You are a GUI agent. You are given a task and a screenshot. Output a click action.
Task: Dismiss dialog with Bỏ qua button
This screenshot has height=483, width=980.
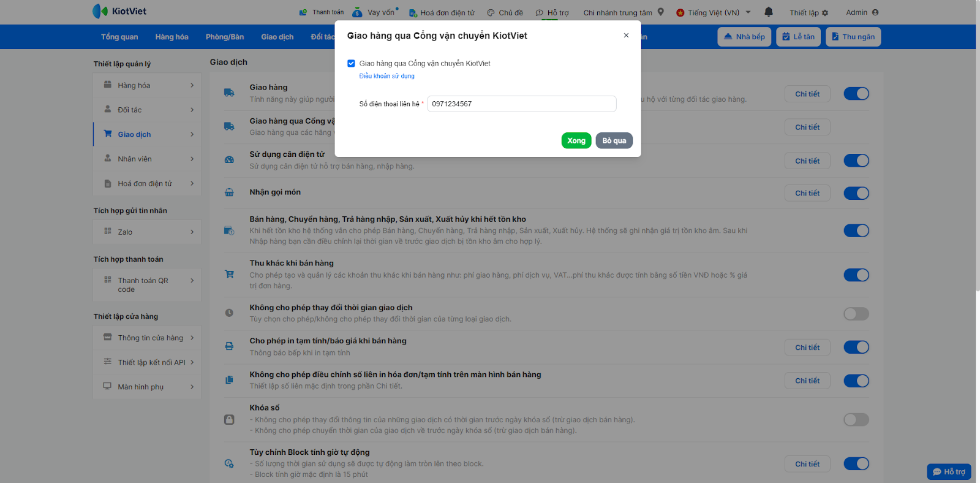point(614,140)
